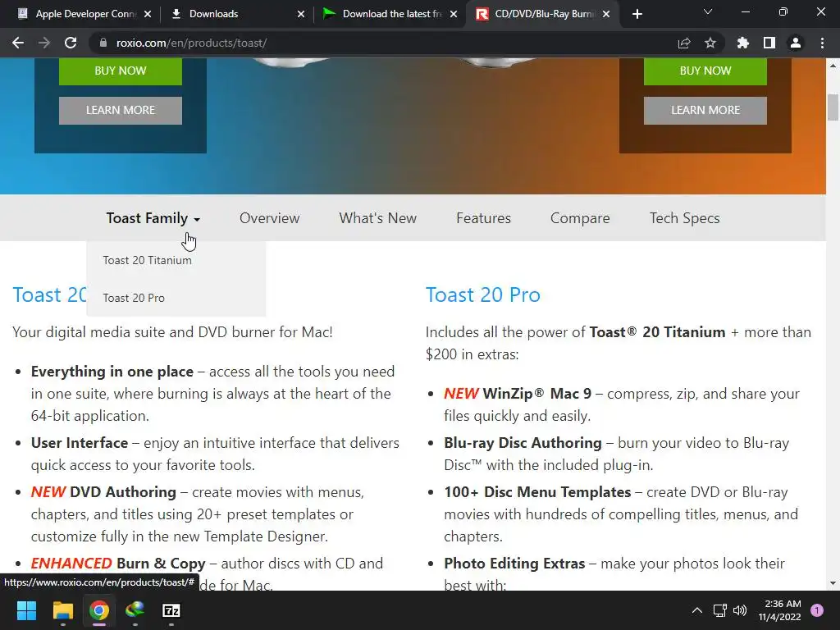Bookmark this page with the star icon
The image size is (840, 630).
[x=710, y=43]
